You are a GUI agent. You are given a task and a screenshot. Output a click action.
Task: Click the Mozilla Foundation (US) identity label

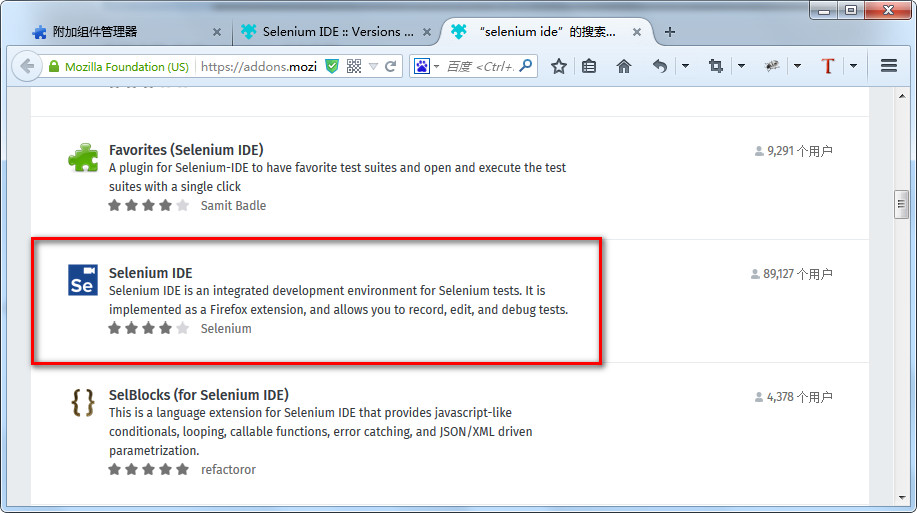coord(127,67)
